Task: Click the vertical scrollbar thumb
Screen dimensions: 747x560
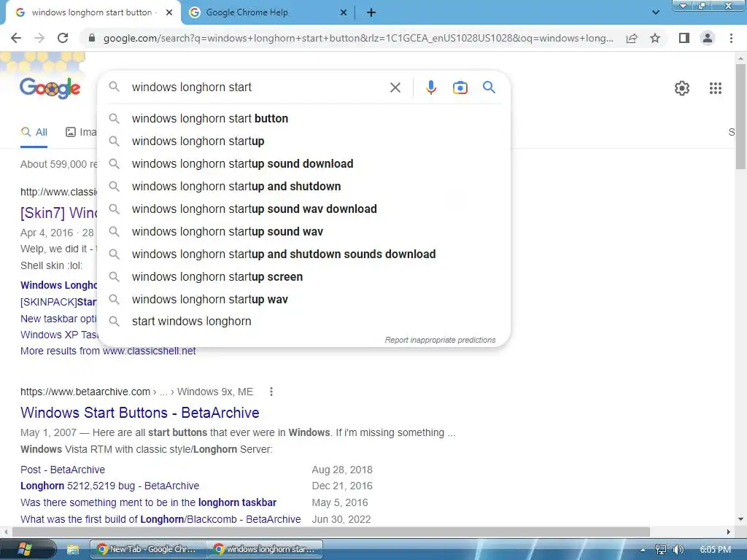Action: [x=740, y=117]
